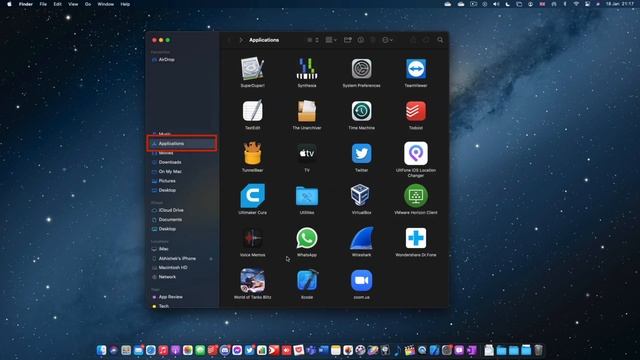Select UltFone iOS Location Changer app
Image resolution: width=640 pixels, height=360 pixels.
point(416,153)
